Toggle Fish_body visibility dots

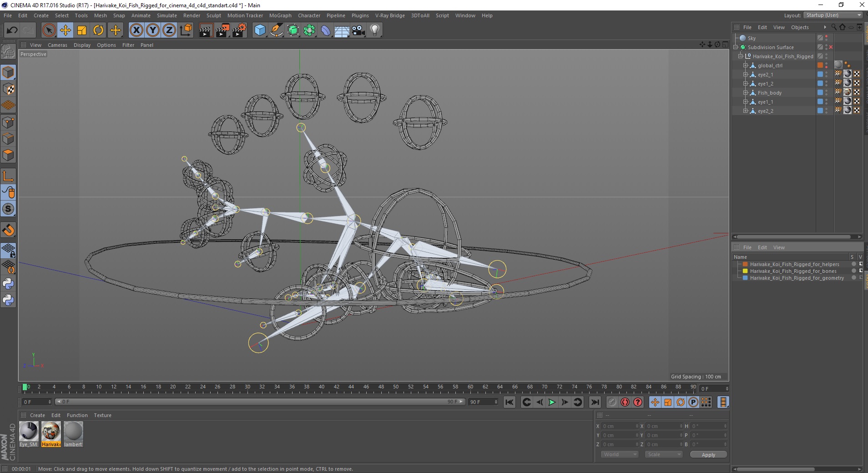coord(827,93)
